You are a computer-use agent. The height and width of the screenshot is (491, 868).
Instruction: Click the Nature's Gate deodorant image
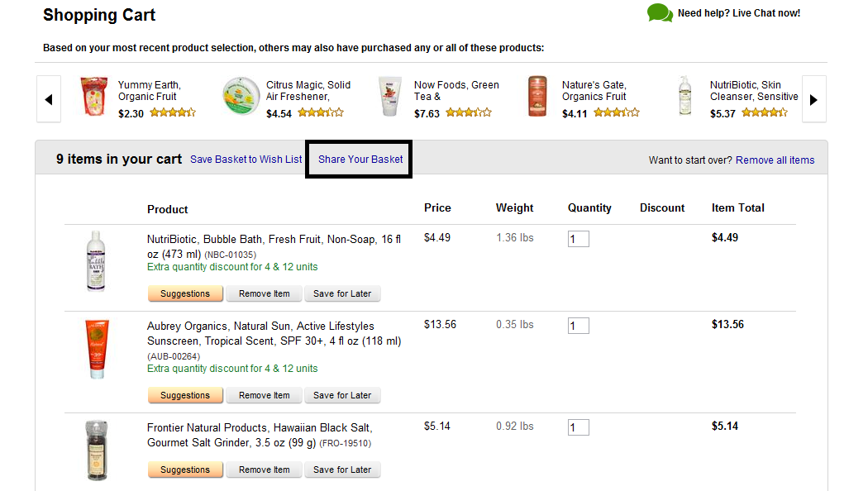537,98
